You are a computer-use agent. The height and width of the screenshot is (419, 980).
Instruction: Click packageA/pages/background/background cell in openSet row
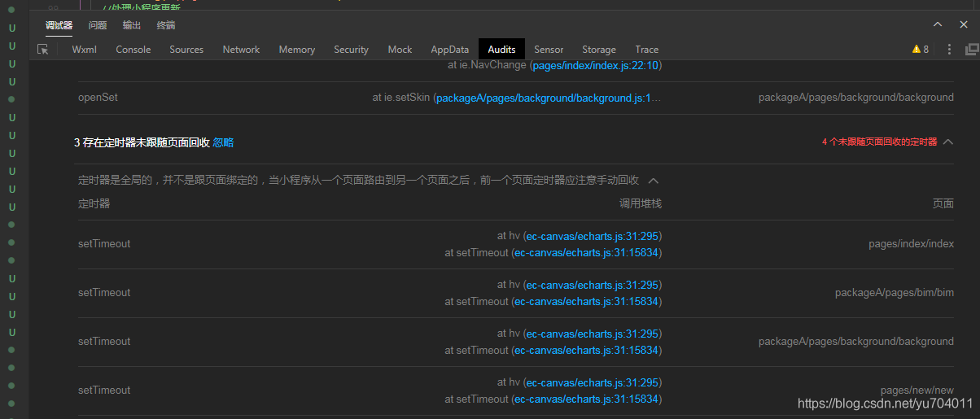856,98
